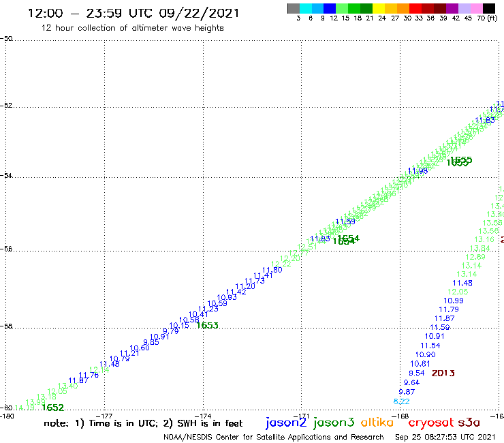
Task: Click the wave height value '10.15'
Action: pos(179,326)
